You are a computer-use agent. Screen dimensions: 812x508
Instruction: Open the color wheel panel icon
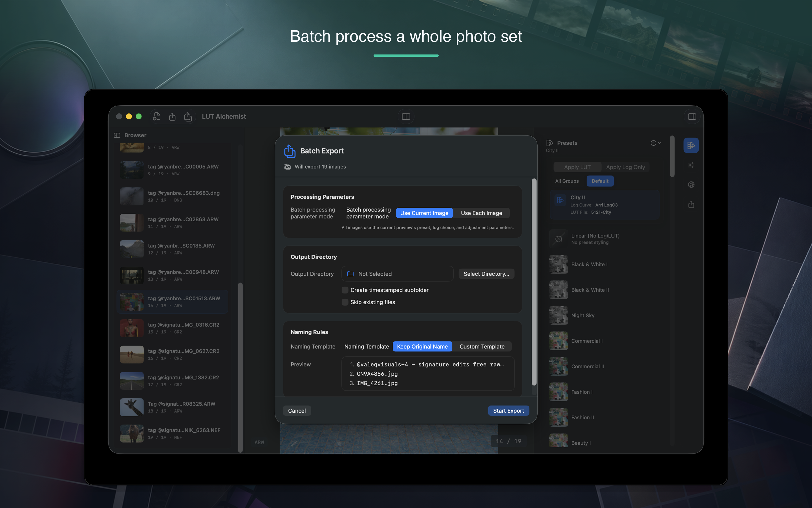691,185
